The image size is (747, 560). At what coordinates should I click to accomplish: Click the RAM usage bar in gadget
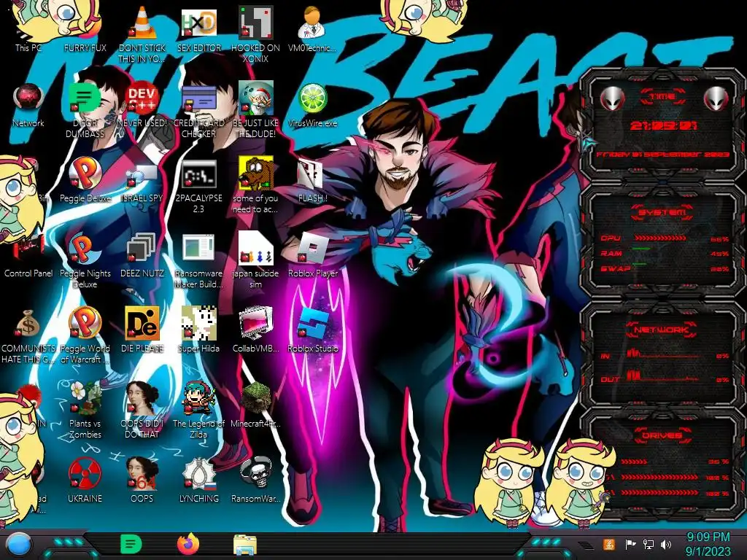(x=641, y=249)
